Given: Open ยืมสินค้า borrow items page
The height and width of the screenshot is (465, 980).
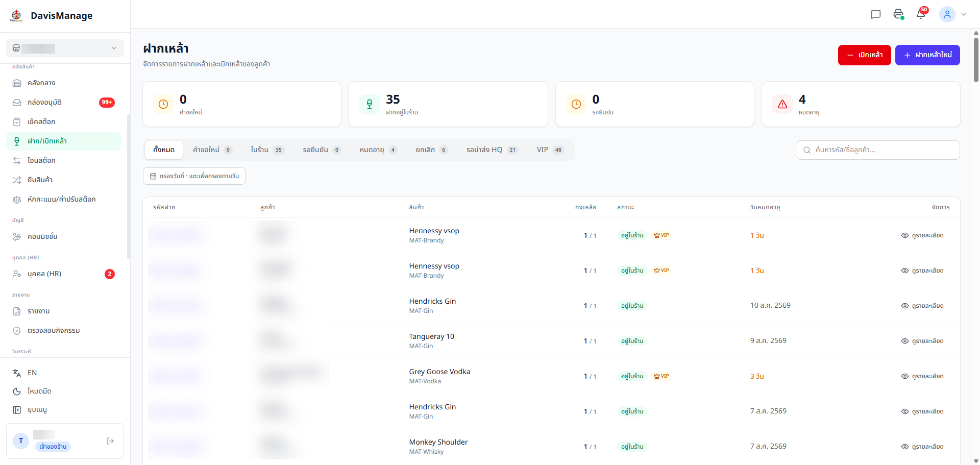Looking at the screenshot, I should pyautogui.click(x=63, y=180).
